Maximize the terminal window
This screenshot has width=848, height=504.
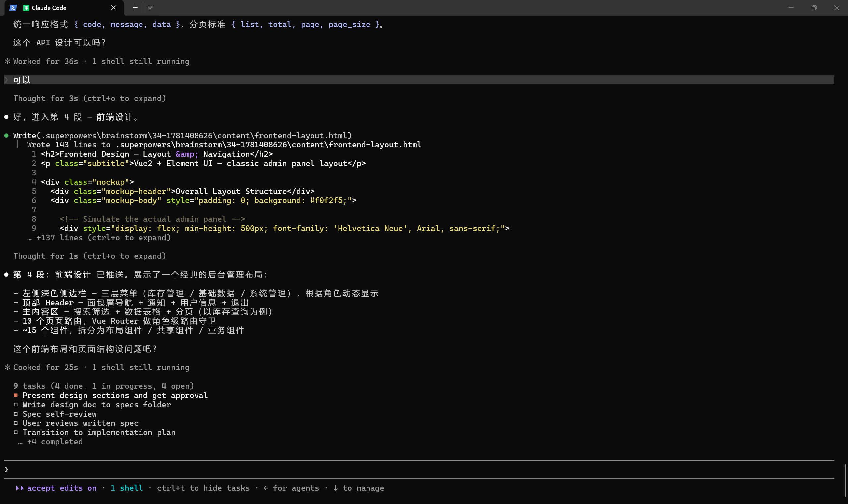[x=814, y=8]
